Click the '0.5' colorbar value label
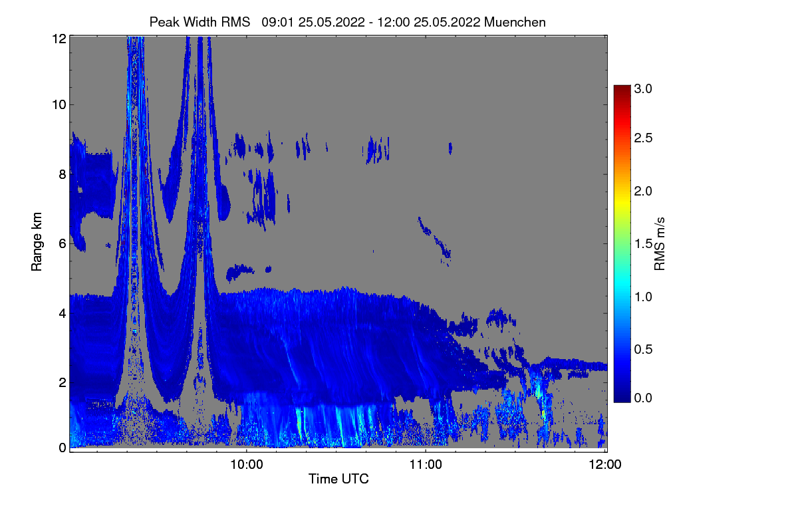 tap(643, 349)
